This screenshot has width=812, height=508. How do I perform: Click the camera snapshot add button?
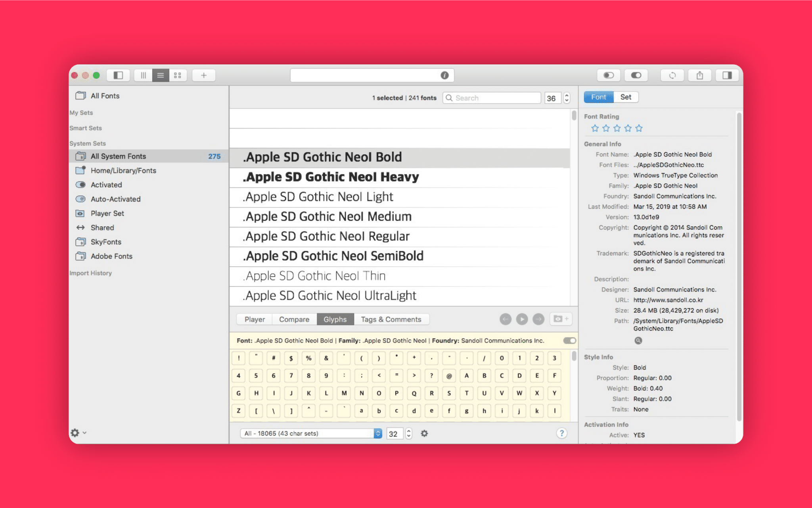[x=561, y=319]
